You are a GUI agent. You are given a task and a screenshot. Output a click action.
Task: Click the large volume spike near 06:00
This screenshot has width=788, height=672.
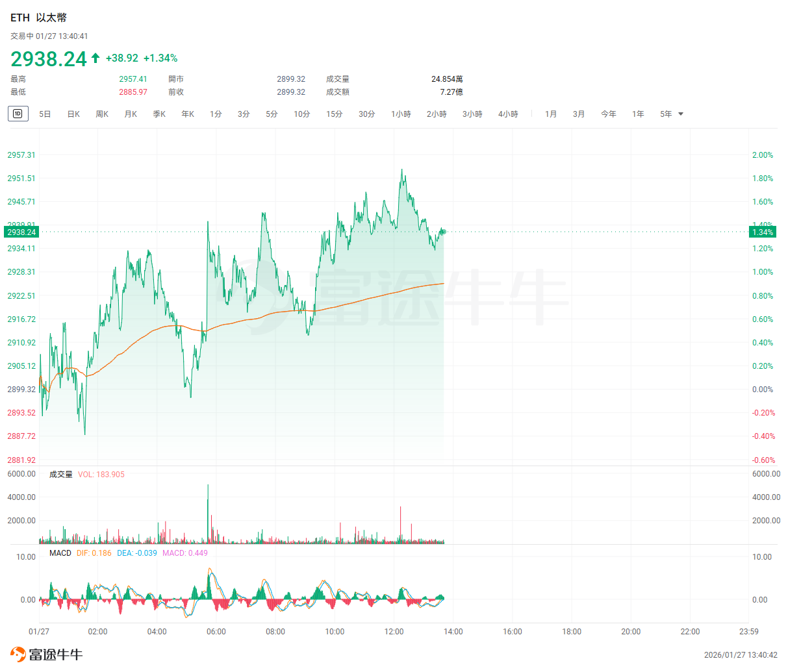coord(208,513)
